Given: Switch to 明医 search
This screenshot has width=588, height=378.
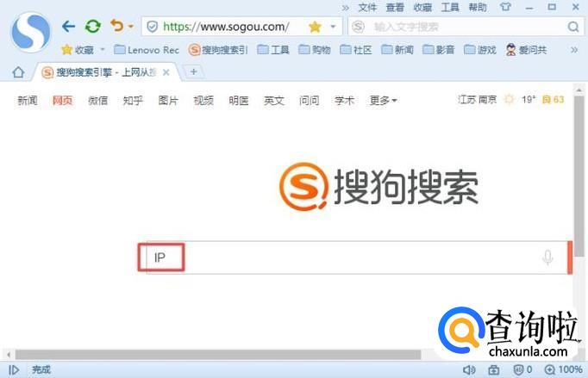Looking at the screenshot, I should pyautogui.click(x=239, y=100).
